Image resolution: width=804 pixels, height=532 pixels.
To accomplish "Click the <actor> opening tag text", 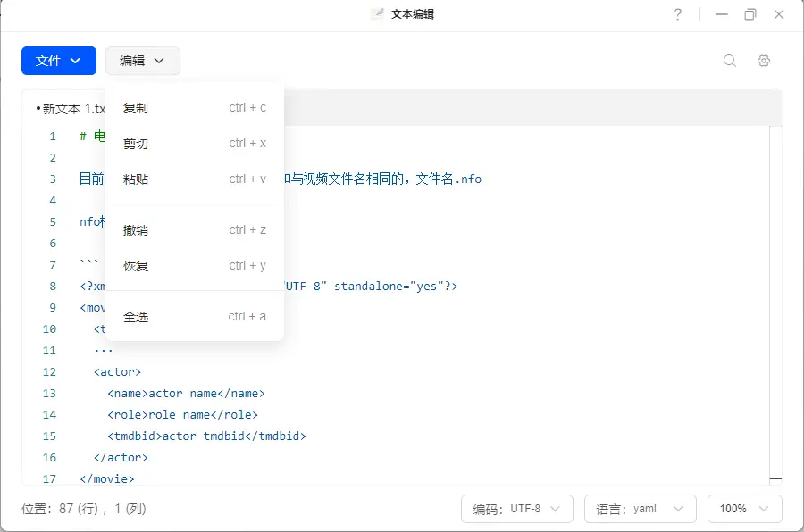I will (117, 372).
